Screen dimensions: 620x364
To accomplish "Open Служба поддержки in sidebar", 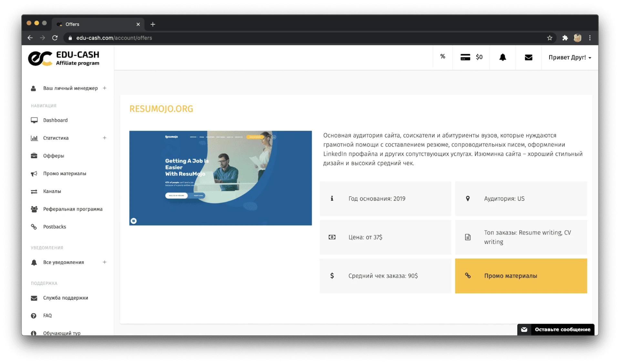I will (x=66, y=298).
